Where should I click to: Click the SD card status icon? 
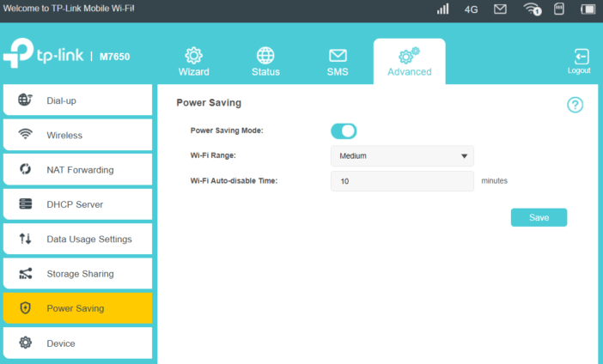[559, 9]
